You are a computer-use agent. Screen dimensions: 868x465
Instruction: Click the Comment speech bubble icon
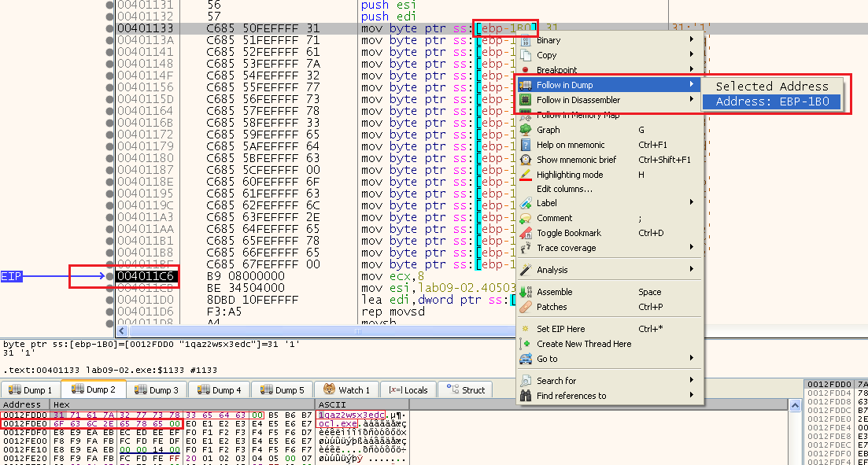[x=526, y=218]
